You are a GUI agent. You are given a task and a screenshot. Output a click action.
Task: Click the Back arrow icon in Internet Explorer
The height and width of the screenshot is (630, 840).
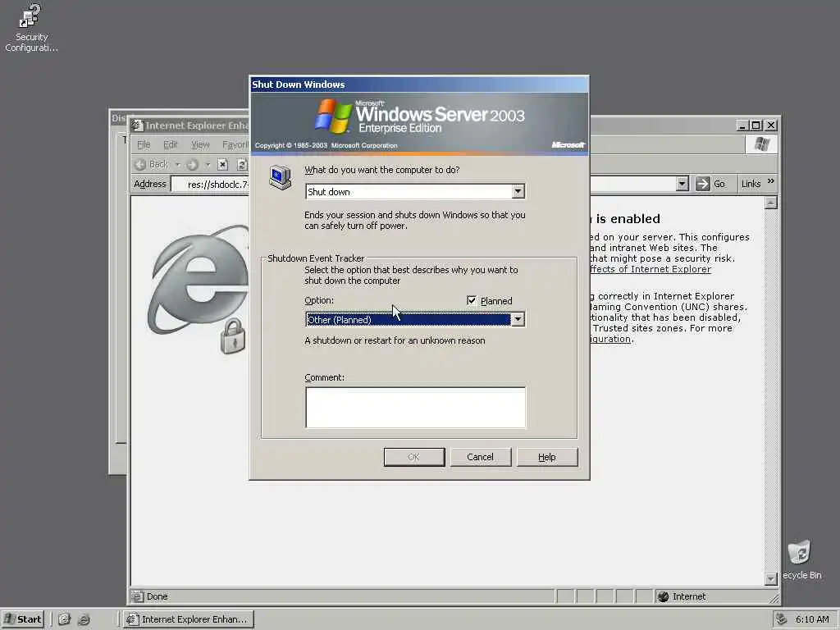(x=140, y=164)
